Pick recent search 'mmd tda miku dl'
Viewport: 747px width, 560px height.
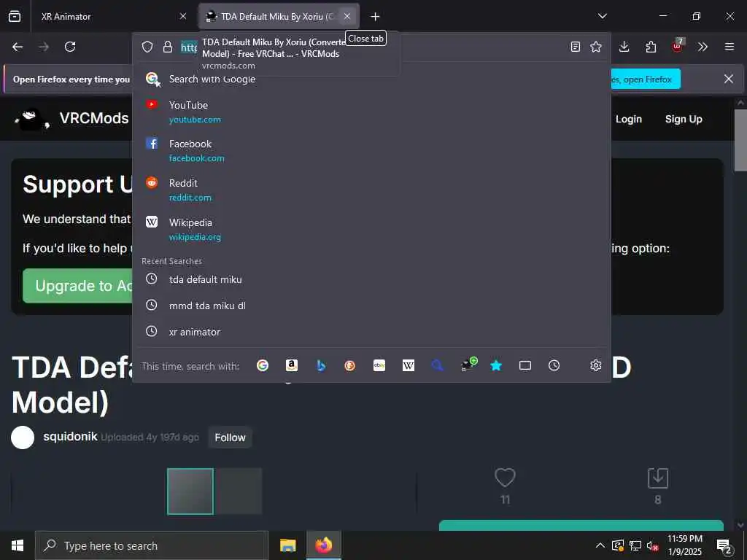(x=371, y=306)
